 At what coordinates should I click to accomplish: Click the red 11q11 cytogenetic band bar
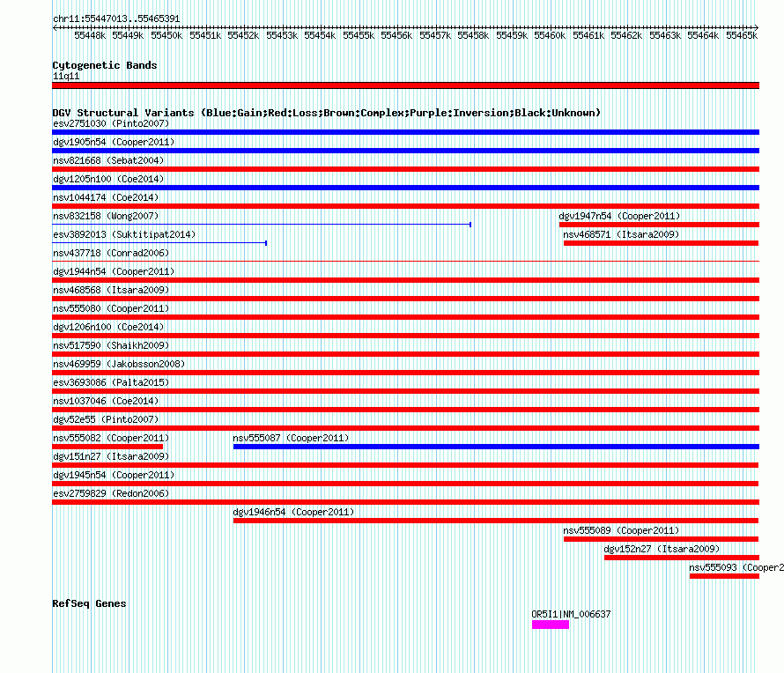click(405, 85)
